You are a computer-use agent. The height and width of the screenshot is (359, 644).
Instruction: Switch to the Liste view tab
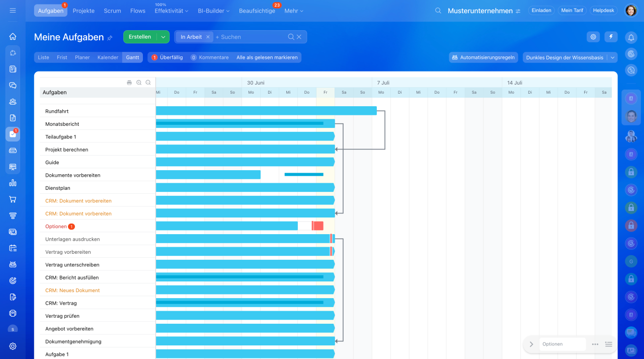click(44, 57)
